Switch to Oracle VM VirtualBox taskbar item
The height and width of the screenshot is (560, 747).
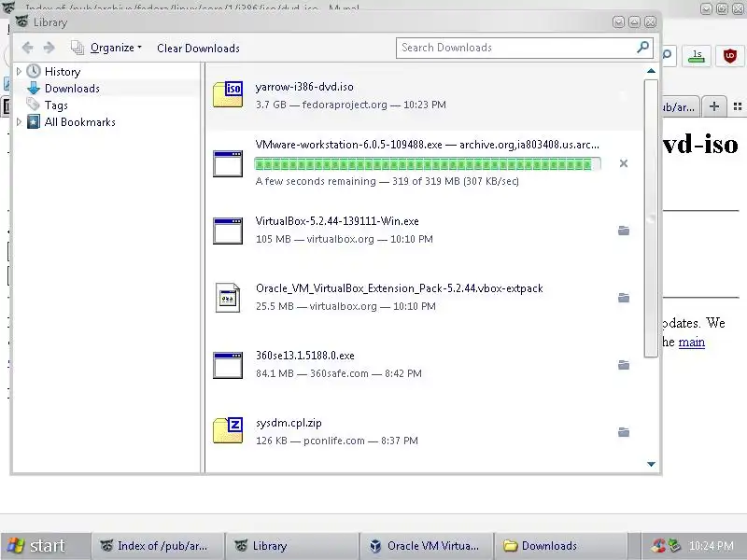pyautogui.click(x=427, y=546)
